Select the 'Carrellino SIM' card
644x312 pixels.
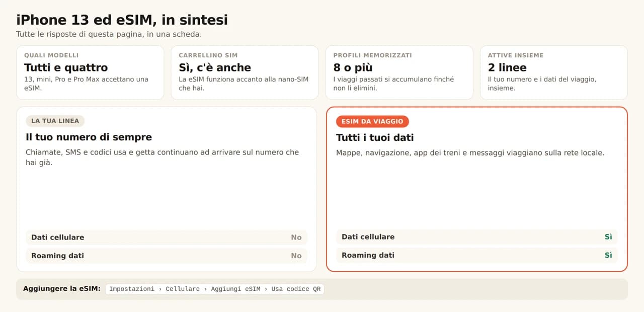[245, 72]
